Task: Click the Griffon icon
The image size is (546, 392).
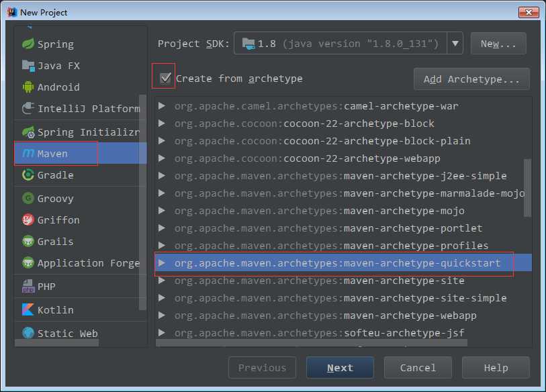Action: (28, 219)
